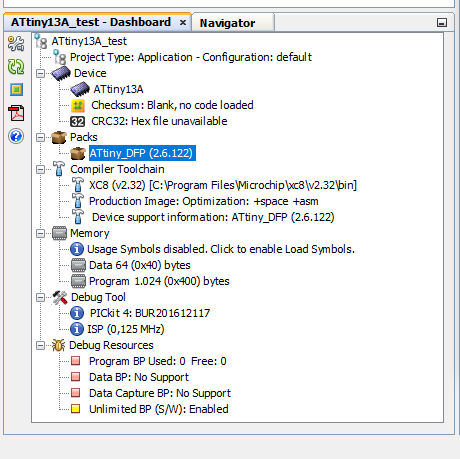Click the ATtiny_DFP pack box icon
The image size is (460, 459).
coord(78,153)
